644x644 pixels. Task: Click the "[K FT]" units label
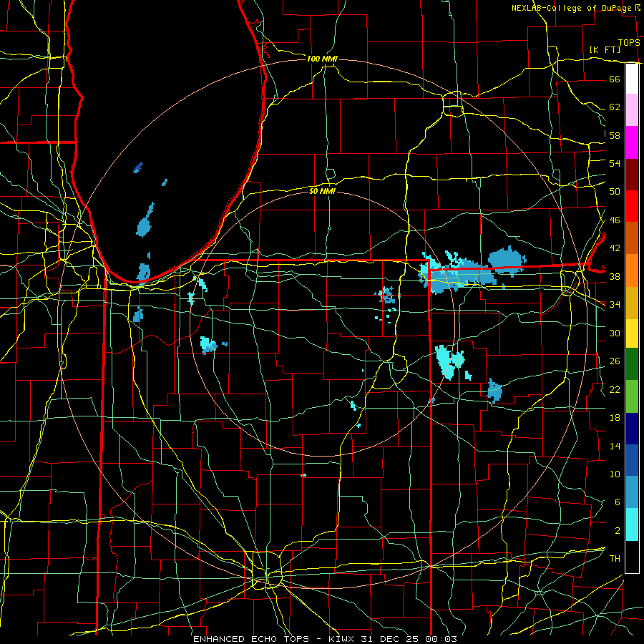click(605, 49)
